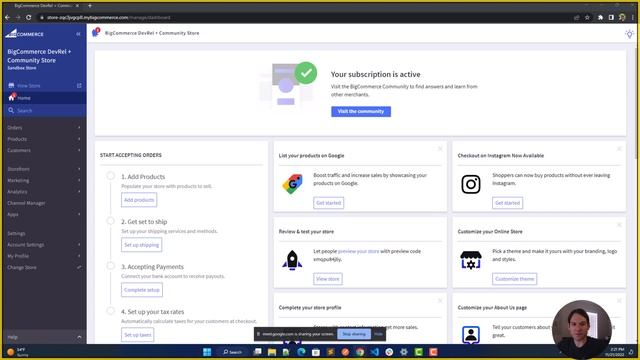Click Get started for Instagram checkout
The image size is (640, 360).
pos(507,203)
